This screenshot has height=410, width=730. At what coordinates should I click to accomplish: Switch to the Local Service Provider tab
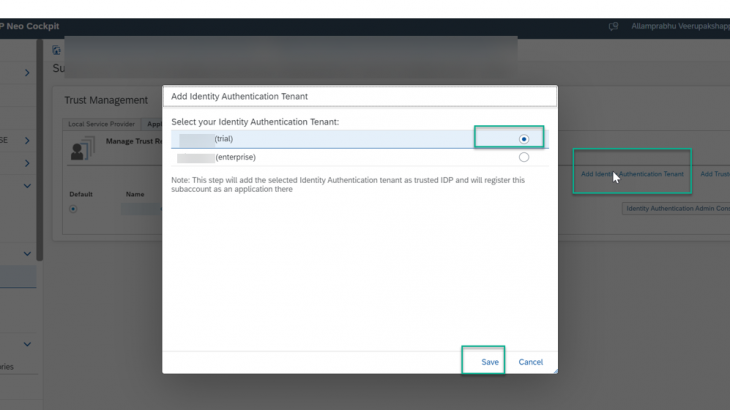tap(101, 124)
